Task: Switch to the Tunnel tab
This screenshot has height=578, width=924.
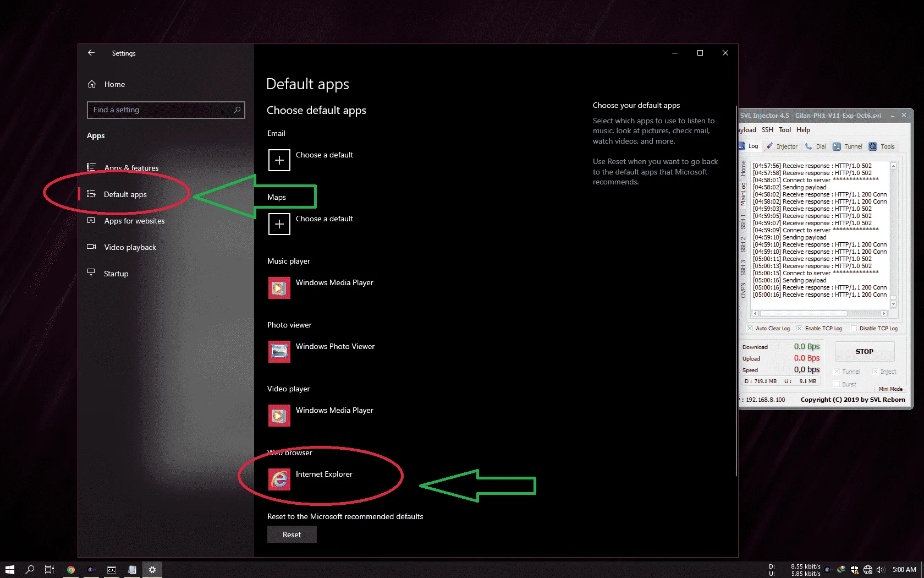Action: click(x=848, y=146)
